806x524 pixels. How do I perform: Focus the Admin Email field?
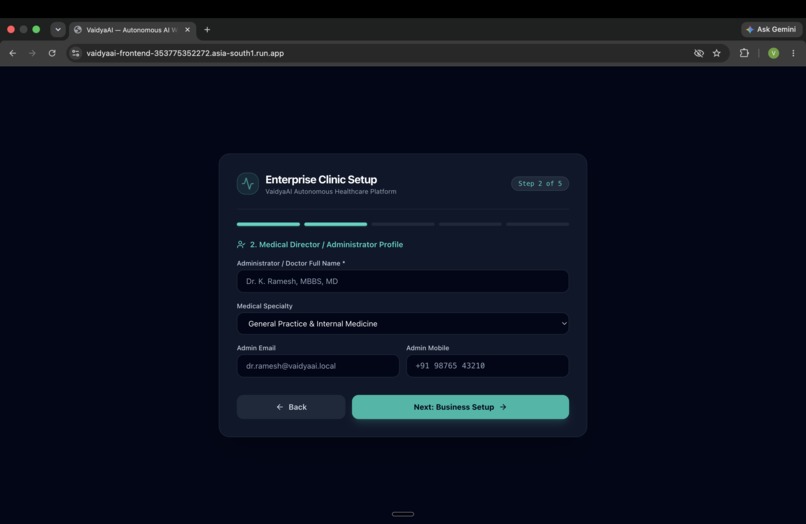(x=318, y=366)
